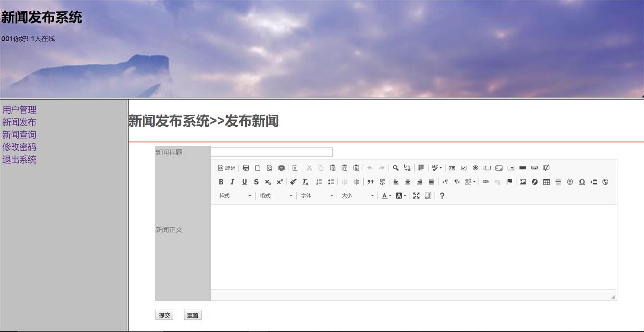This screenshot has height=332, width=644.
Task: Choose Paste from Word
Action: click(x=356, y=168)
